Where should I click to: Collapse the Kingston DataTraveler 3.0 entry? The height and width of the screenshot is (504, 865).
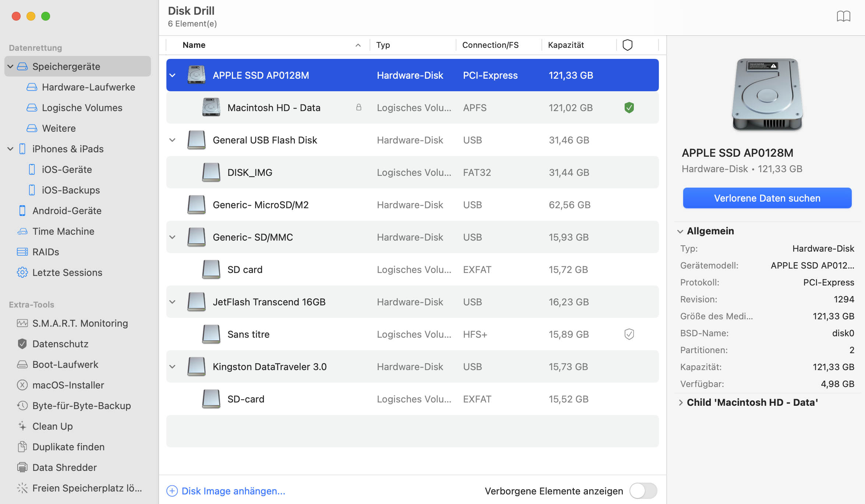pos(173,366)
